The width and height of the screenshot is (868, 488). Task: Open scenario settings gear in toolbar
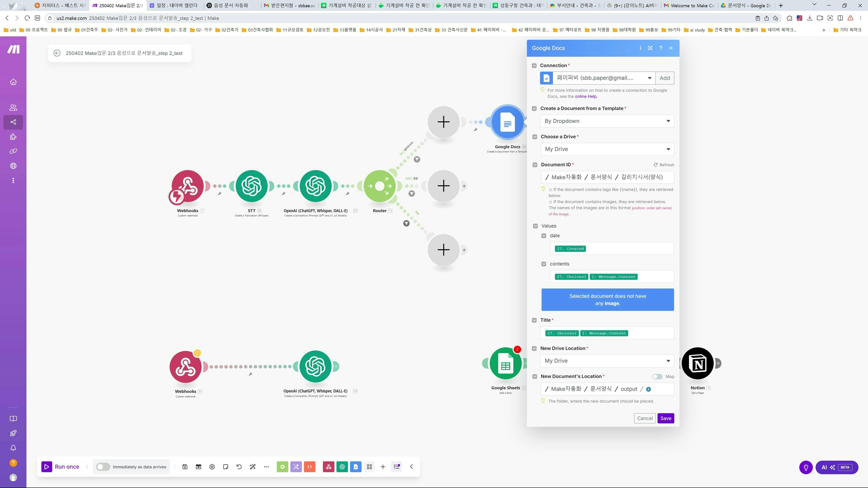[212, 467]
